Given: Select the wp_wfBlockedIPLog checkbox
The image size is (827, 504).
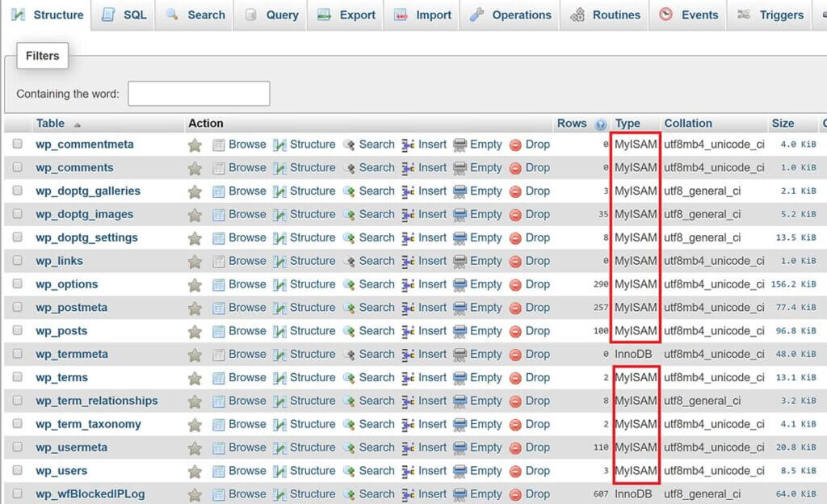Looking at the screenshot, I should [x=18, y=493].
